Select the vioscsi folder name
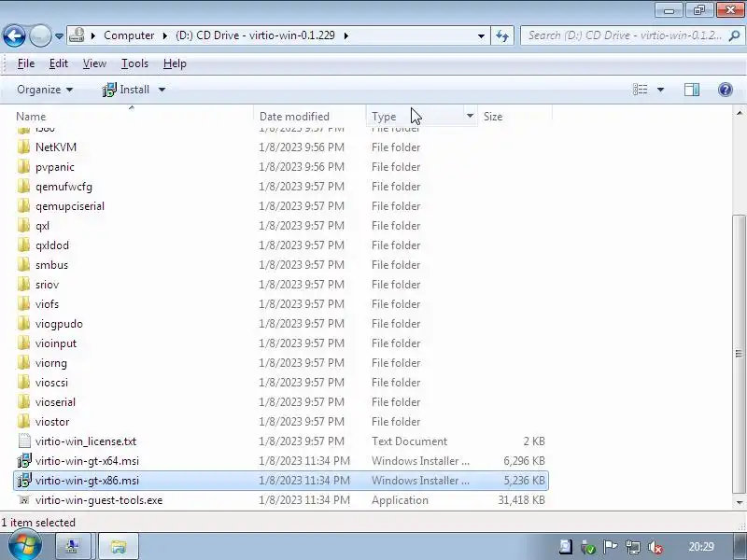This screenshot has height=560, width=747. (x=51, y=383)
